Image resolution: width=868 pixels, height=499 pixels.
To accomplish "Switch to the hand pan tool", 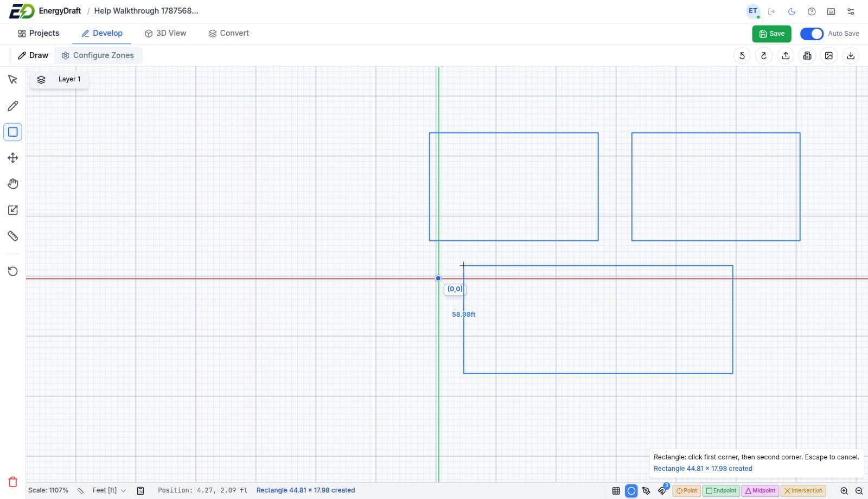I will [13, 184].
